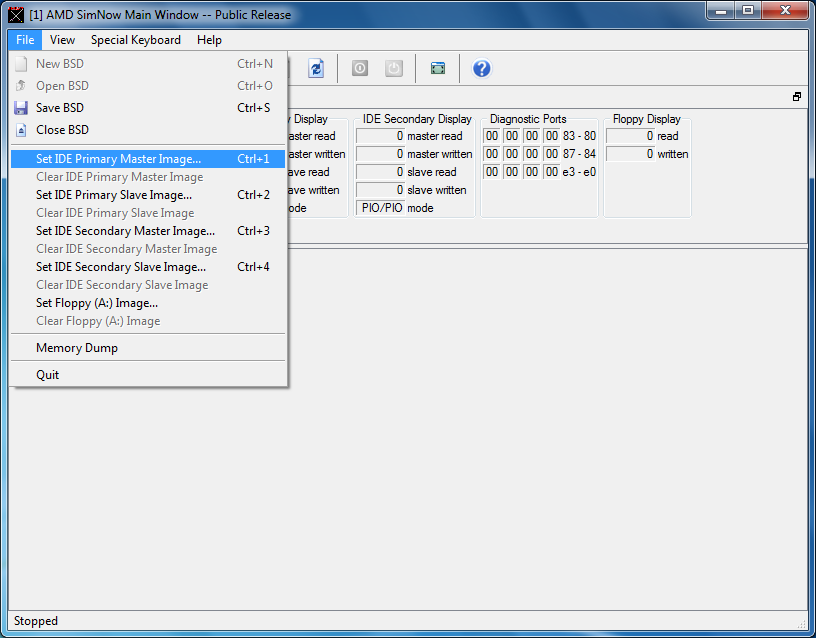Click the IDE Secondary master written field
Image resolution: width=816 pixels, height=638 pixels.
tap(380, 154)
